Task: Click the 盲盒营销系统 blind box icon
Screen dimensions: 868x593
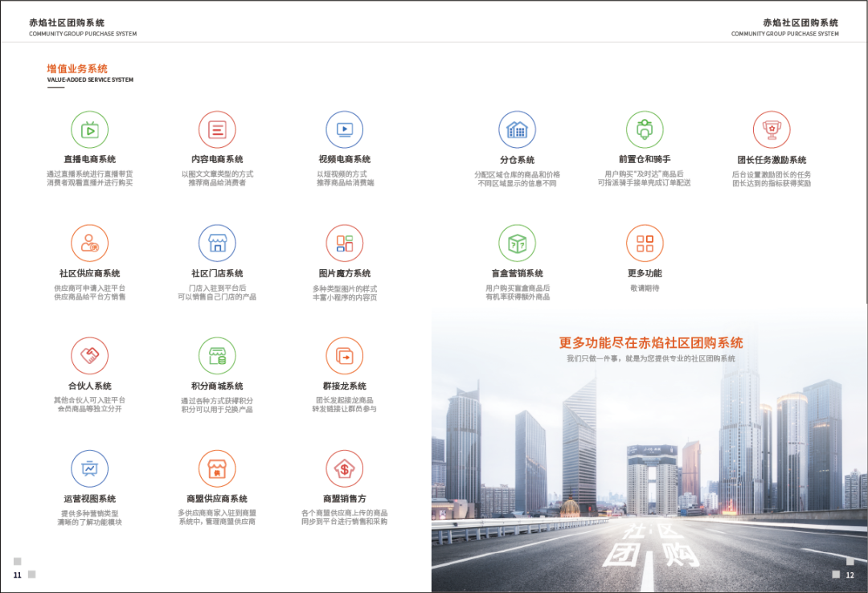Action: pos(517,243)
